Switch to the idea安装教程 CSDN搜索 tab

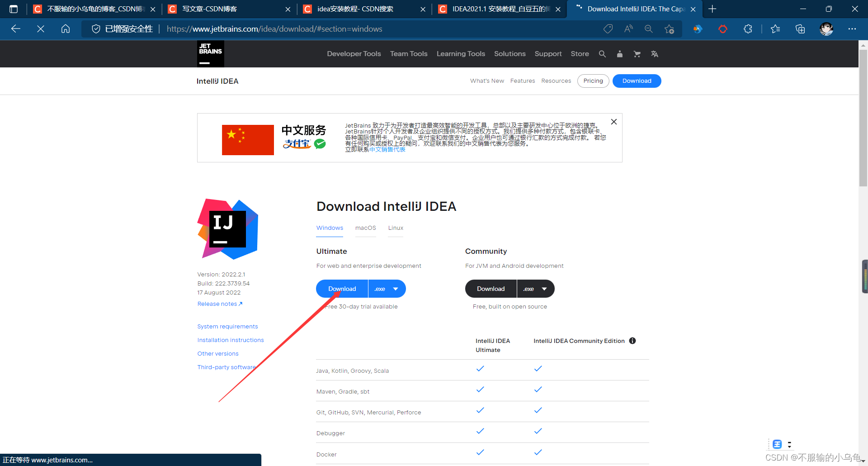(364, 9)
